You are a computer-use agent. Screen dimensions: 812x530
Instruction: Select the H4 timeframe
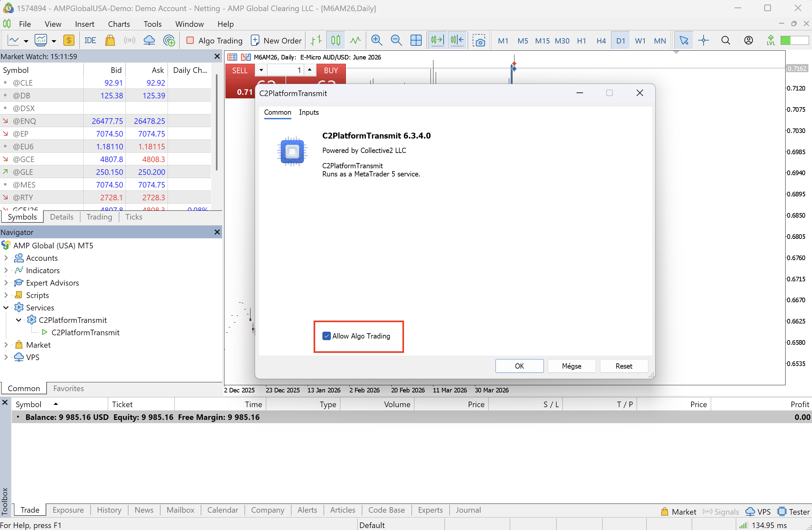601,41
